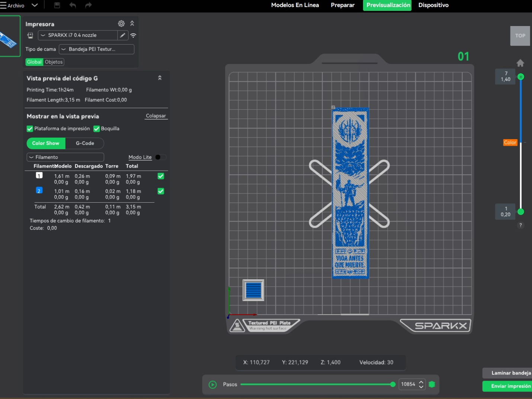This screenshot has width=532, height=399.
Task: Click the Enviar impresión button
Action: point(509,386)
